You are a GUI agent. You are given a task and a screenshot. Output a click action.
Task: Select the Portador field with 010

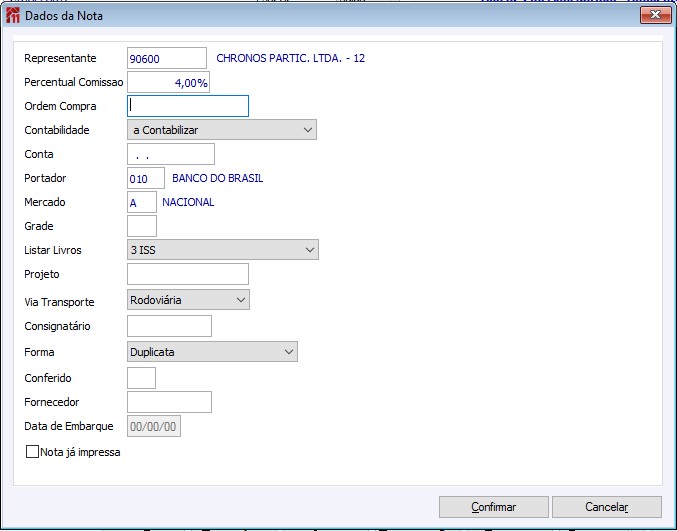(x=146, y=178)
